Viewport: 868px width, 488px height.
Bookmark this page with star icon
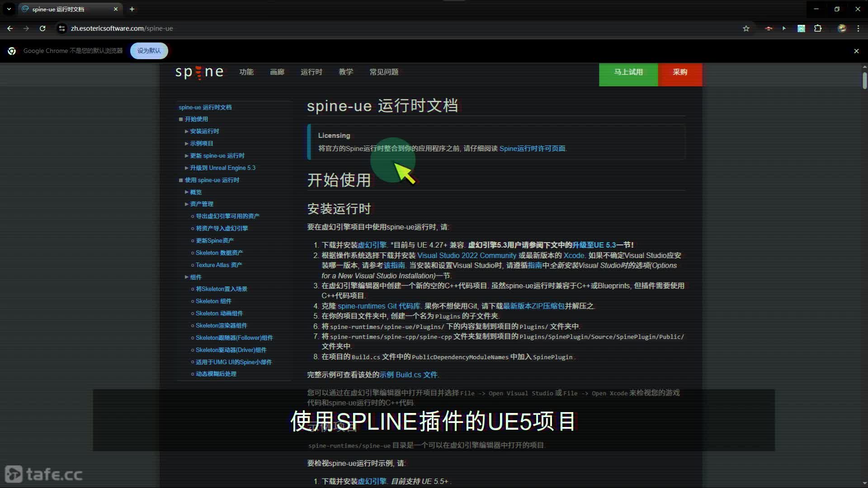pyautogui.click(x=746, y=28)
